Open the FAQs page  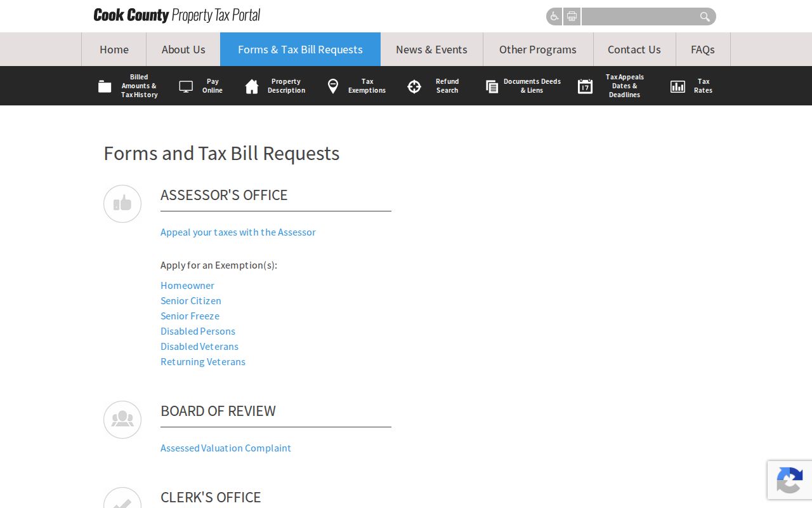pyautogui.click(x=703, y=50)
